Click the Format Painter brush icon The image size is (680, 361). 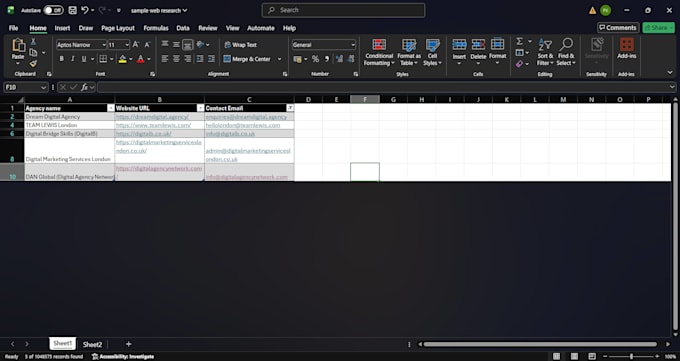pos(33,64)
